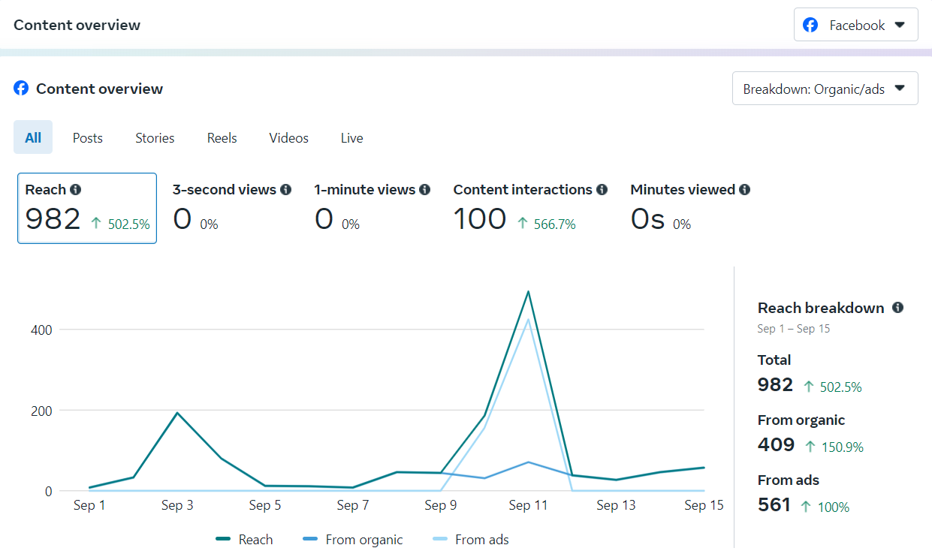Expand the Breakdown: Organic/ads dropdown
Screen dimensions: 932x560
825,89
